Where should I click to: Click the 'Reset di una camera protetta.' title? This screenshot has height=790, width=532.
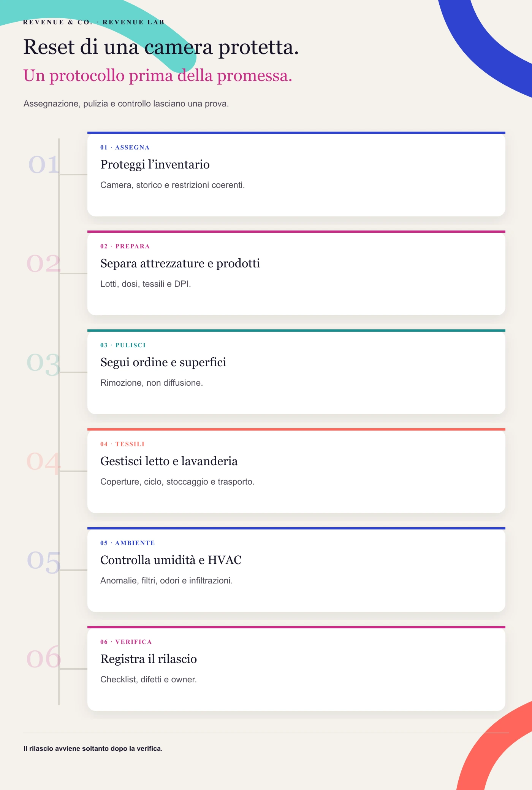click(x=161, y=48)
